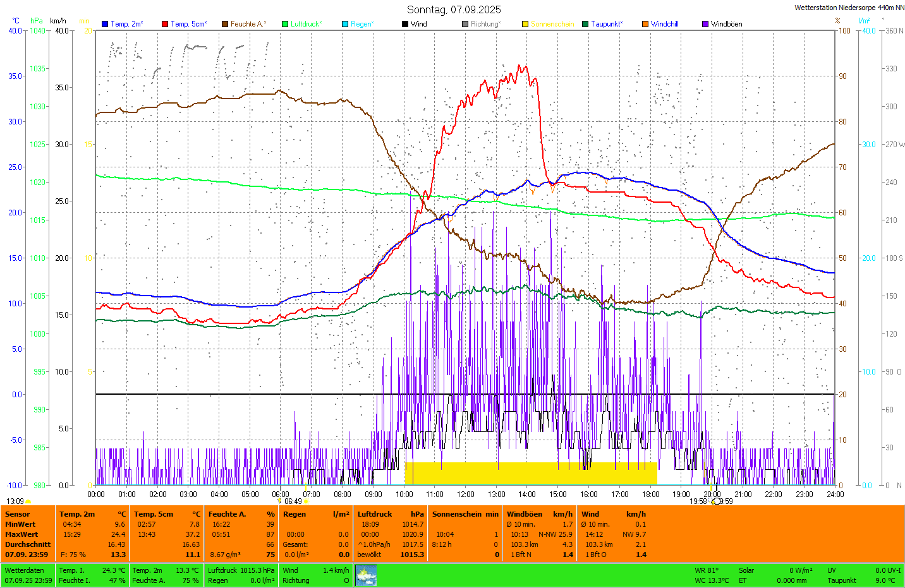
Task: Click the blue Temp. 2m legend square
Action: [105, 24]
